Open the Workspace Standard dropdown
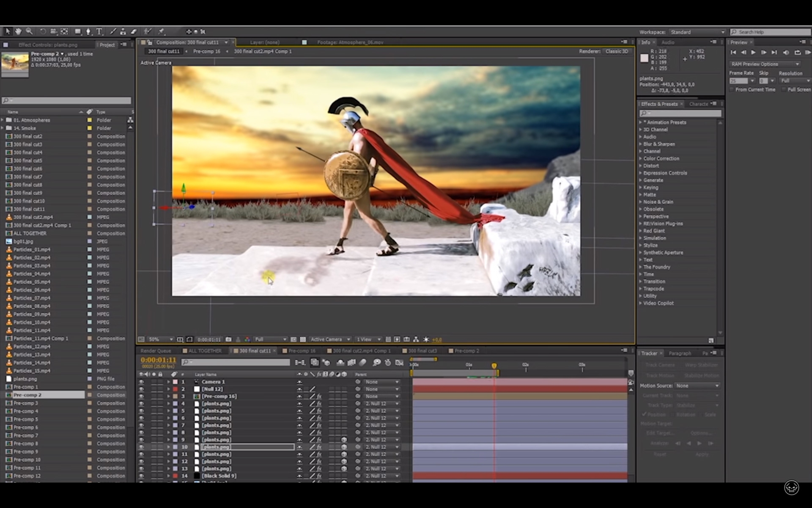Screen dimensions: 812x508 tap(697, 32)
